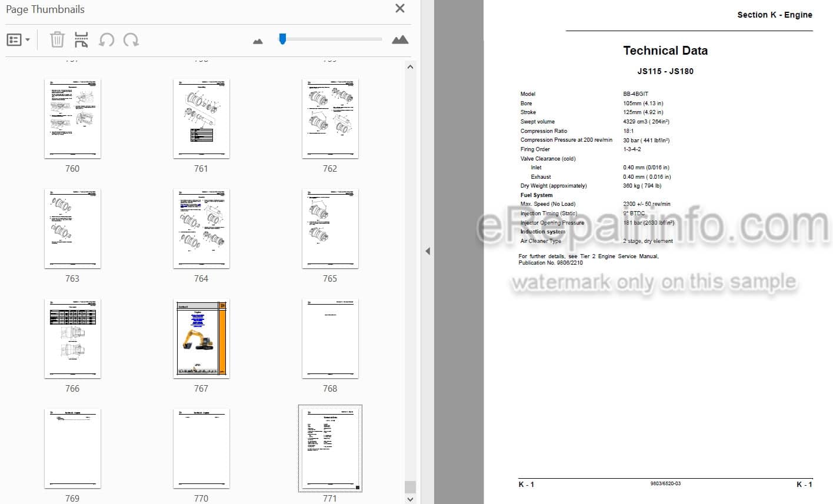Click the 'Fuel System' bold heading

point(537,195)
